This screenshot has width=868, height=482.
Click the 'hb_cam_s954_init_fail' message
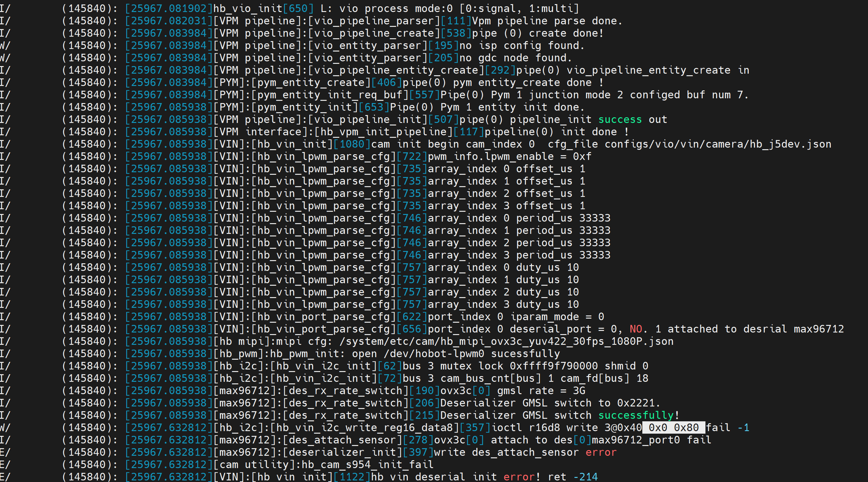pyautogui.click(x=367, y=465)
